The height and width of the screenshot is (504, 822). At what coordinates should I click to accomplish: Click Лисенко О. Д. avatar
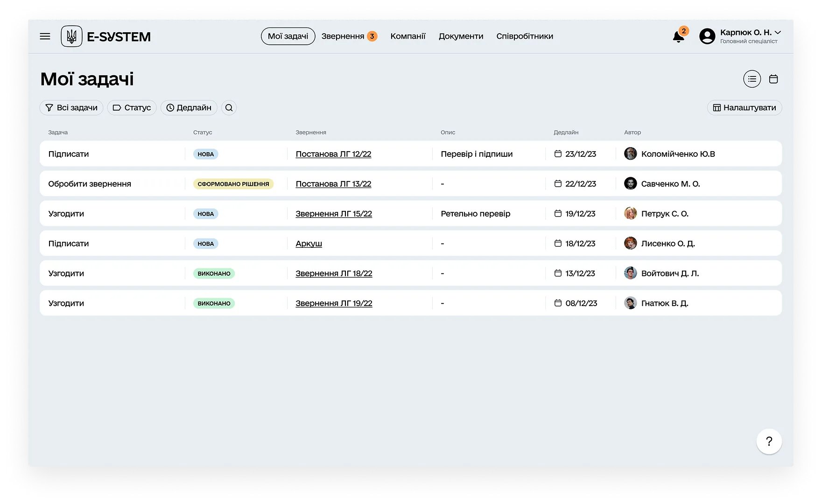click(631, 243)
